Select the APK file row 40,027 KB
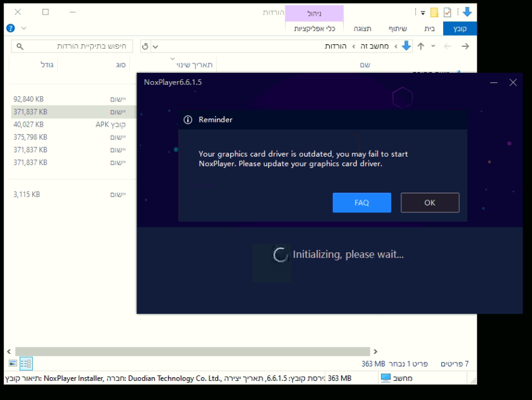The width and height of the screenshot is (532, 400). click(x=74, y=124)
